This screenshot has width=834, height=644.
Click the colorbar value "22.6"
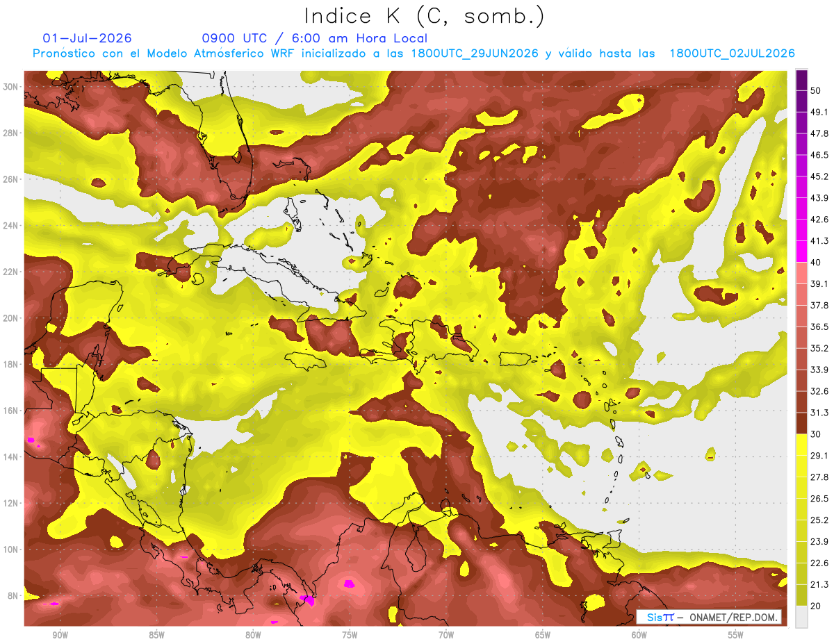pos(818,563)
